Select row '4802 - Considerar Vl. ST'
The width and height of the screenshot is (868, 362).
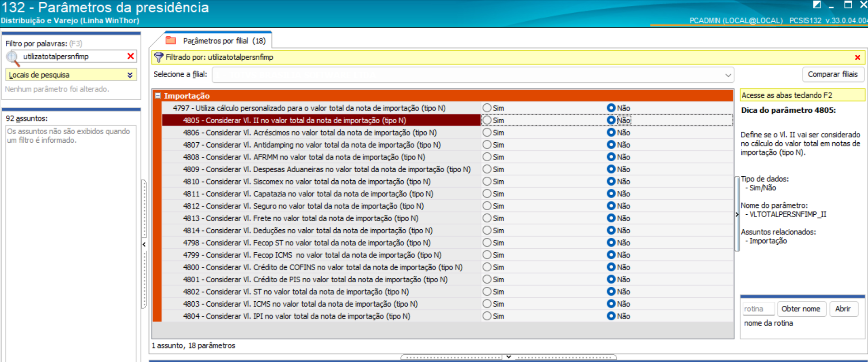click(321, 291)
